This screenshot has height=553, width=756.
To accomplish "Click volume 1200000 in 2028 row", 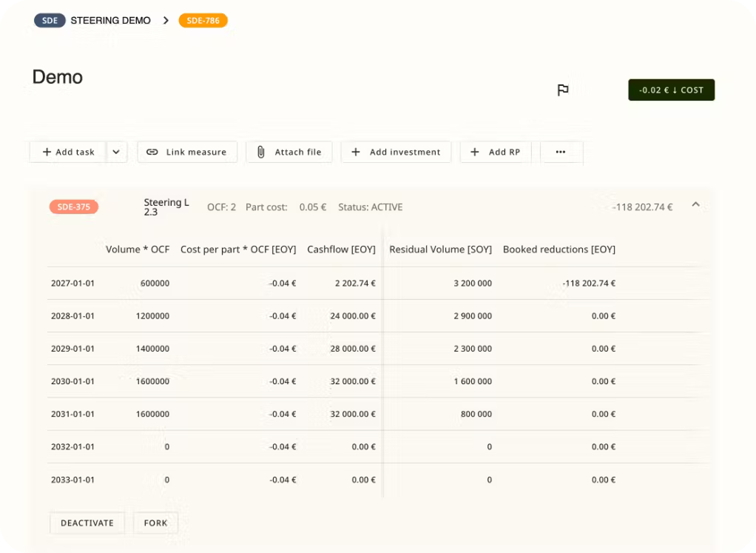I will [152, 316].
